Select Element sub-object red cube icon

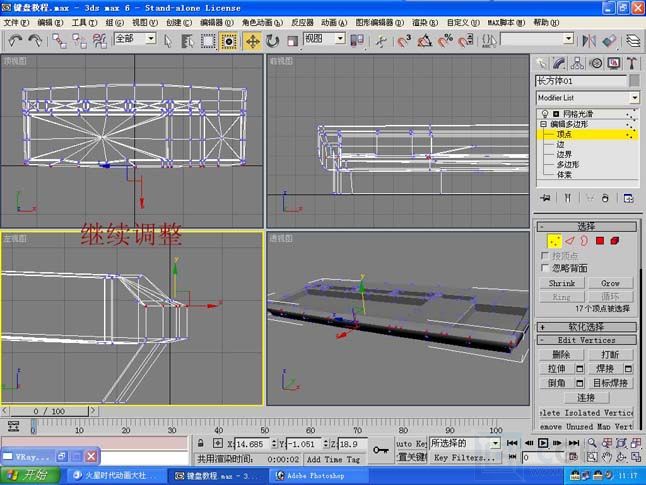coord(615,241)
